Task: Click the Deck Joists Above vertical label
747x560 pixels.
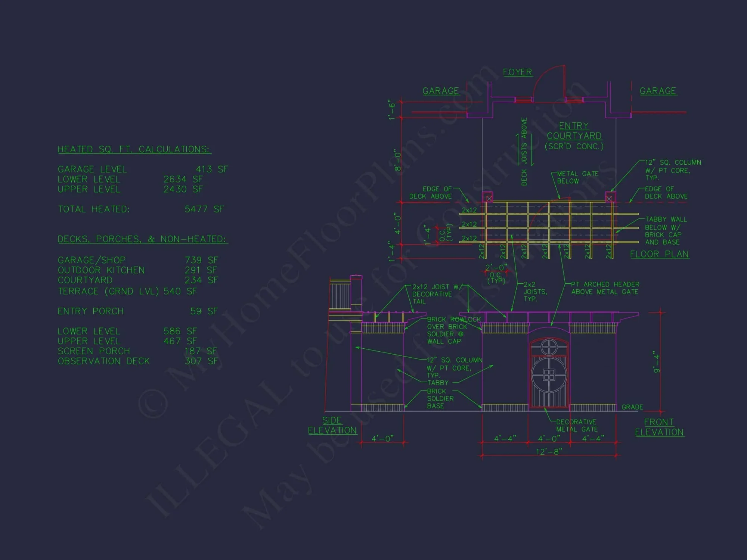Action: (x=524, y=152)
